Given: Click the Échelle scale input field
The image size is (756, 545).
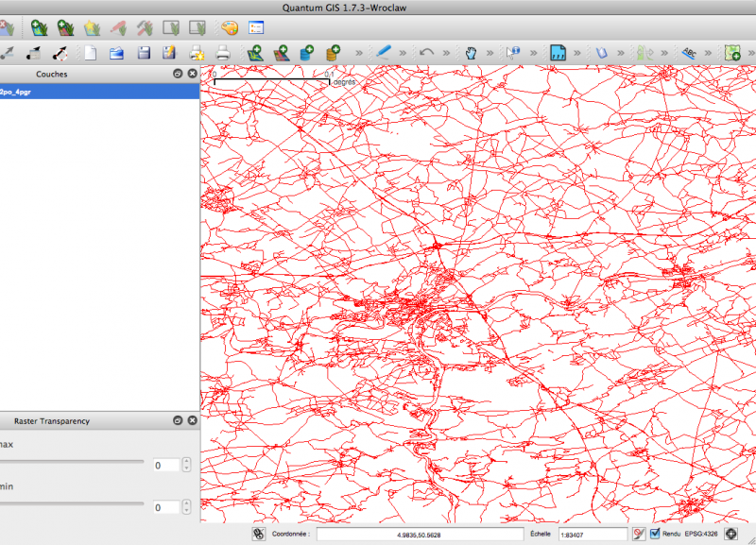Looking at the screenshot, I should point(593,534).
